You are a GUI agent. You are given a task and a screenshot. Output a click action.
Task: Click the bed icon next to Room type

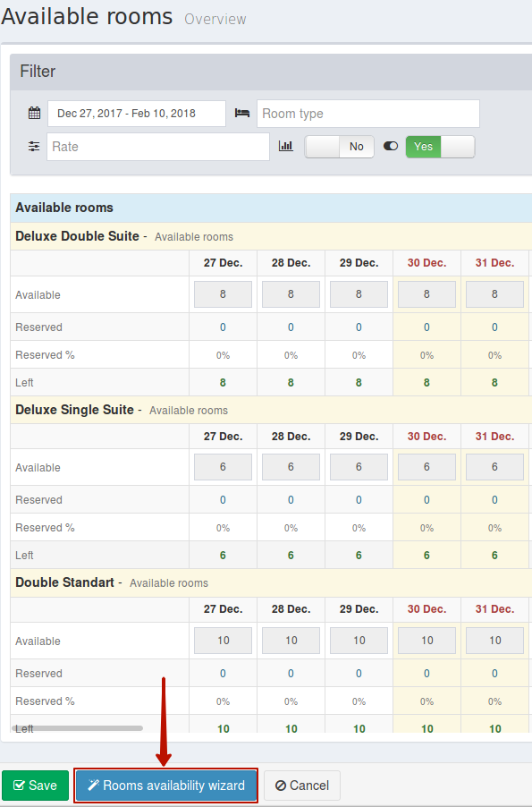(x=241, y=114)
